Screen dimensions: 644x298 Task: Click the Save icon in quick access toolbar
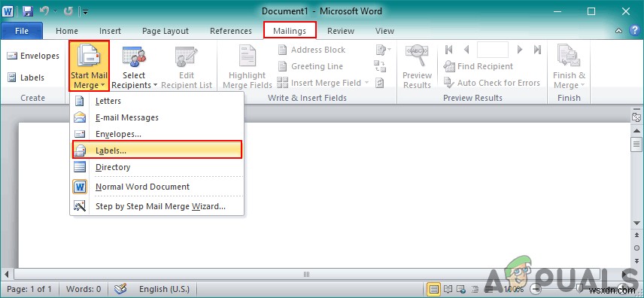[28, 11]
